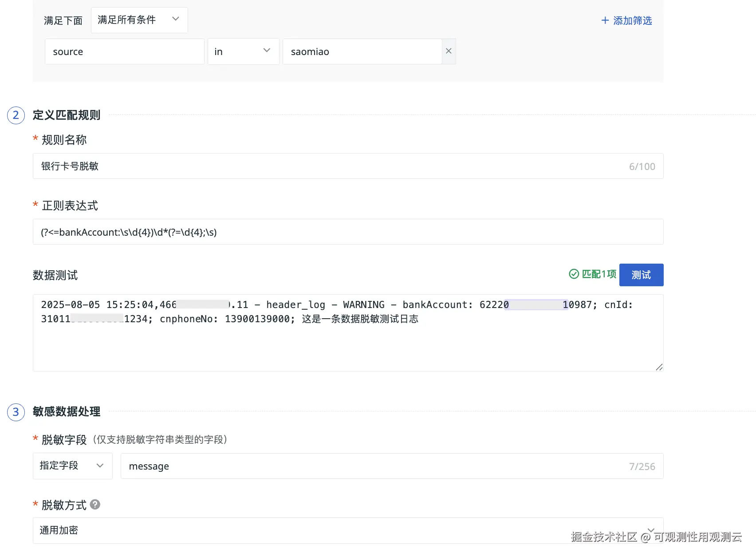Open the 满足所有条件 condition dropdown
Screen dimensions: 756x557
(x=139, y=20)
